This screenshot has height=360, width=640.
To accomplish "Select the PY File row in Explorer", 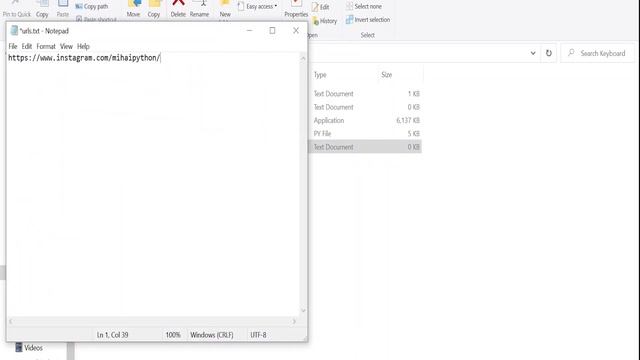I will point(365,133).
